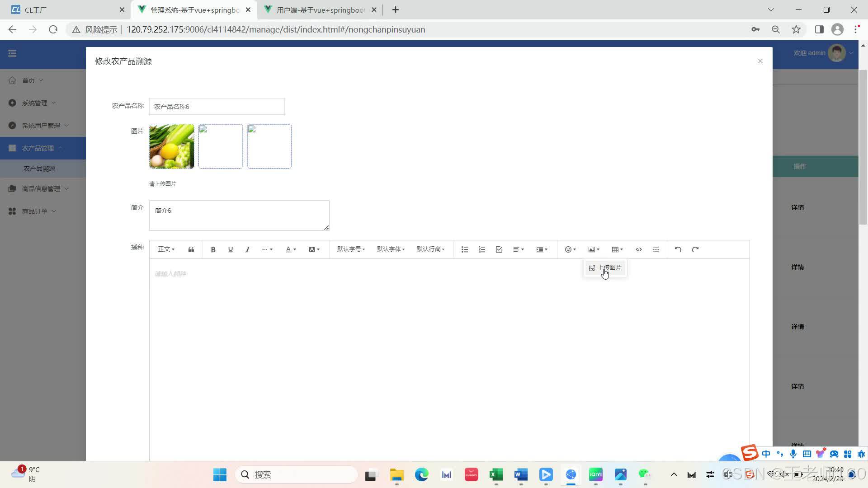Viewport: 868px width, 488px height.
Task: Click the 农产品名称 input field
Action: 217,107
